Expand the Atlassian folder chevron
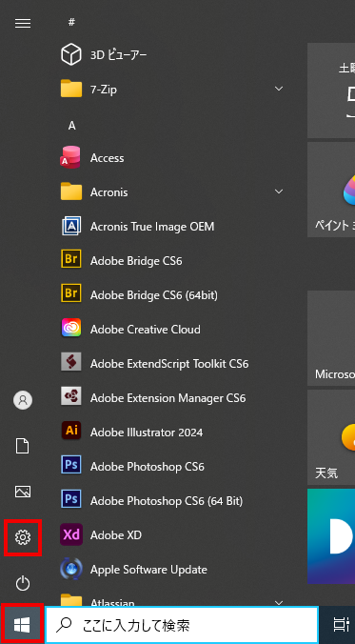 tap(279, 602)
